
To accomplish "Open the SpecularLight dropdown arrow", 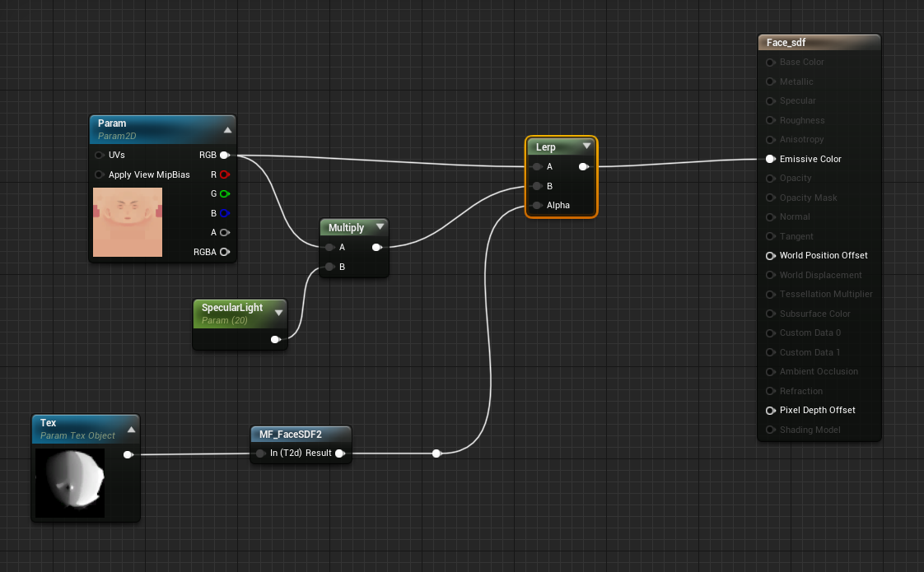I will click(279, 312).
